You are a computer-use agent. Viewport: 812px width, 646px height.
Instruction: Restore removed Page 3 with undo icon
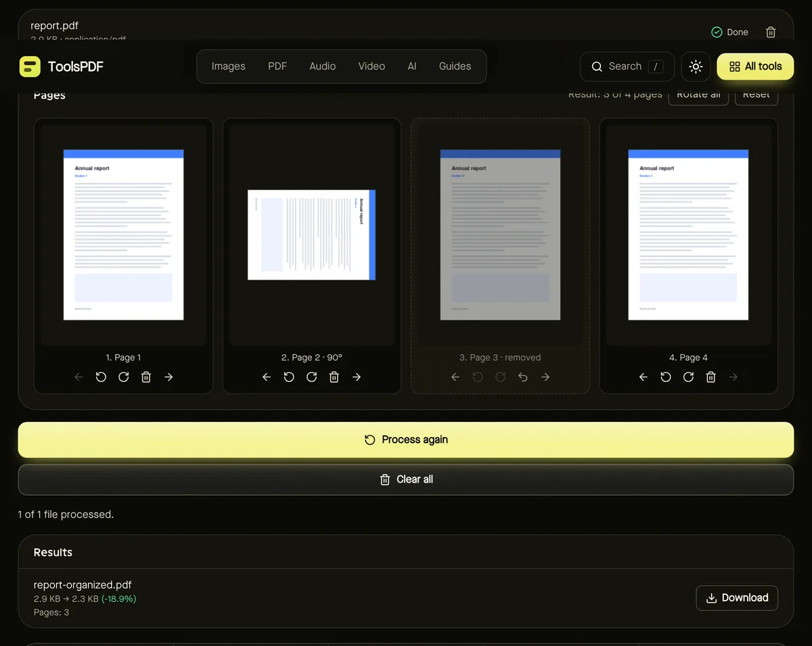point(523,377)
